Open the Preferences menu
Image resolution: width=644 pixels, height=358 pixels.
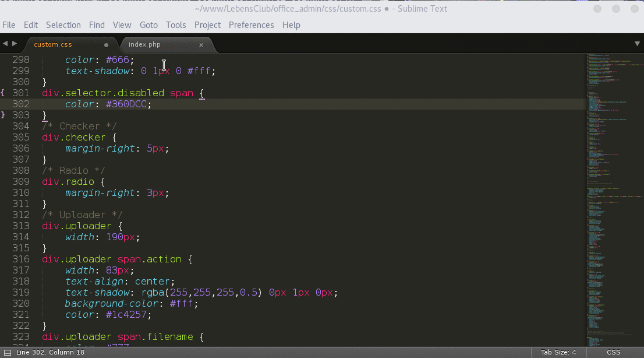coord(251,25)
